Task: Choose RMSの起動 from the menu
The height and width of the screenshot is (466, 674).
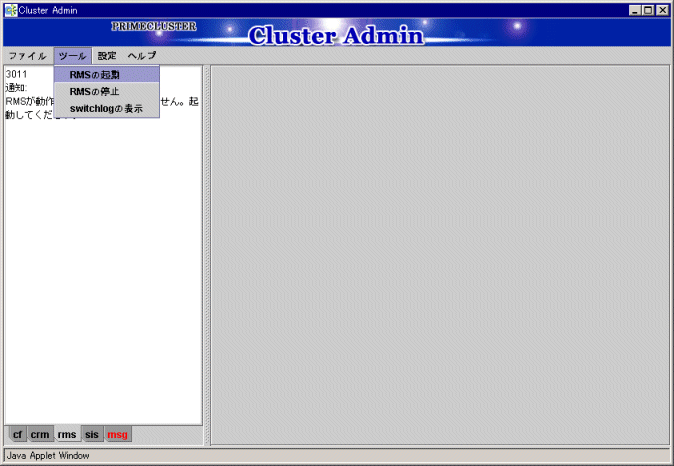Action: tap(107, 75)
